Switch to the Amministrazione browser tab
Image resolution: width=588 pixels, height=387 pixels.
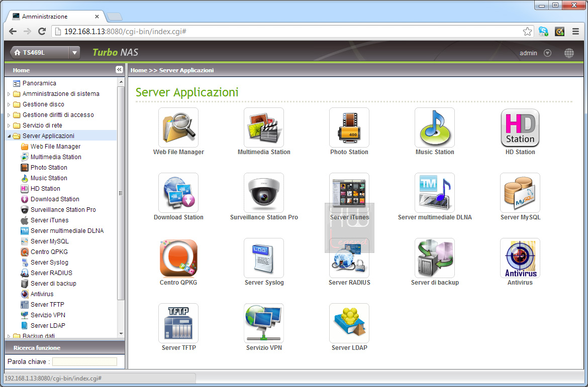56,17
